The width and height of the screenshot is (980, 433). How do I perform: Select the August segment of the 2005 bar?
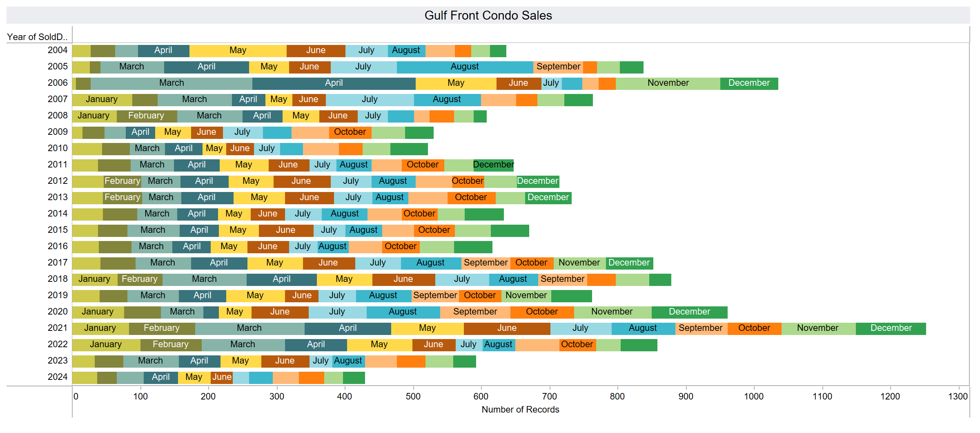[465, 67]
